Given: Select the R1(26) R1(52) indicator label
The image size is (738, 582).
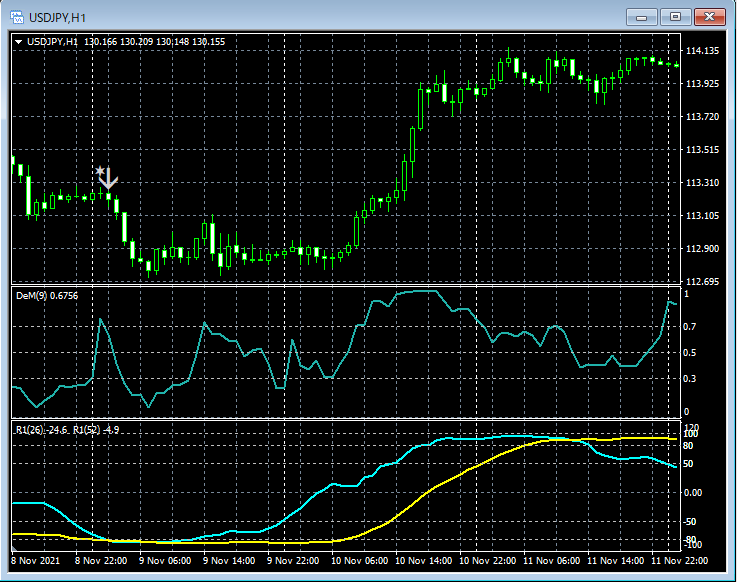Looking at the screenshot, I should point(67,429).
